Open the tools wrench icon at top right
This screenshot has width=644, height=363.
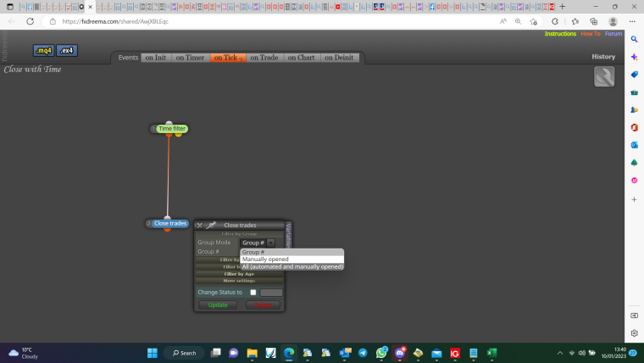click(604, 76)
